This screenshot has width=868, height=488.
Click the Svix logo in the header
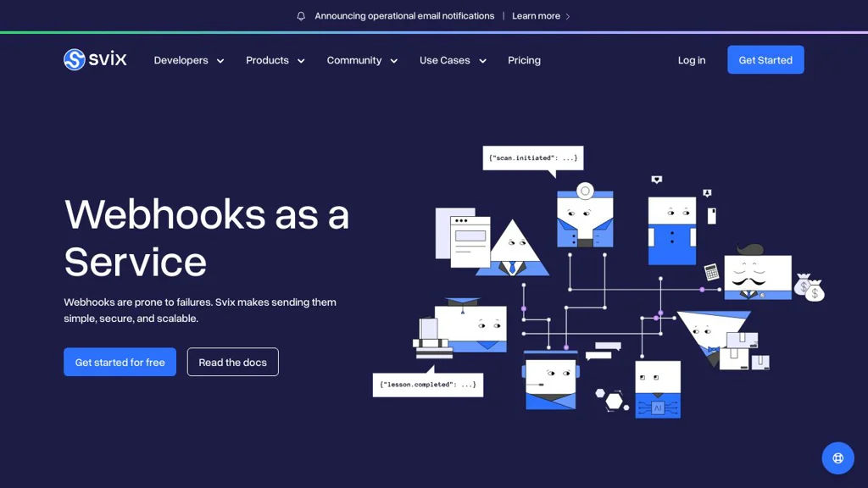coord(95,59)
